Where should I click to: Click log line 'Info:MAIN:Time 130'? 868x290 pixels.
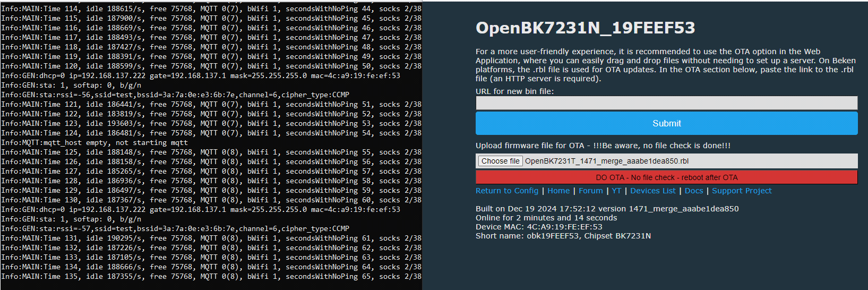(x=211, y=200)
